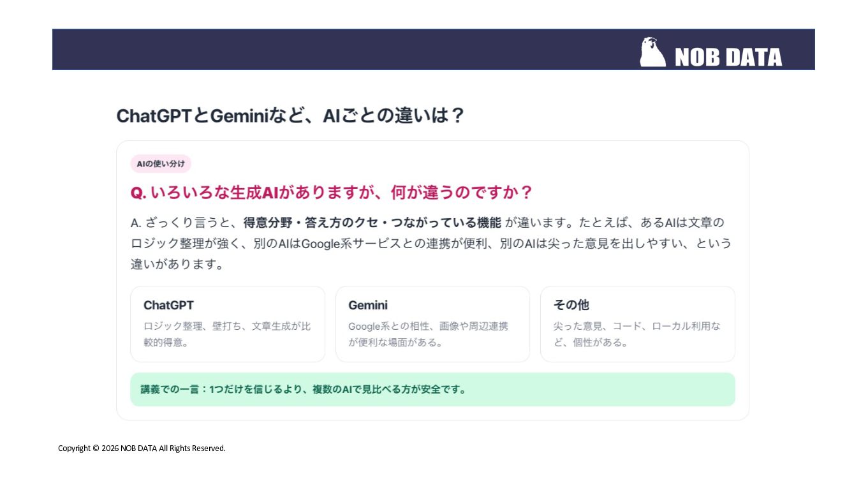Select the Gemini card heading
The width and height of the screenshot is (868, 488).
(x=368, y=305)
